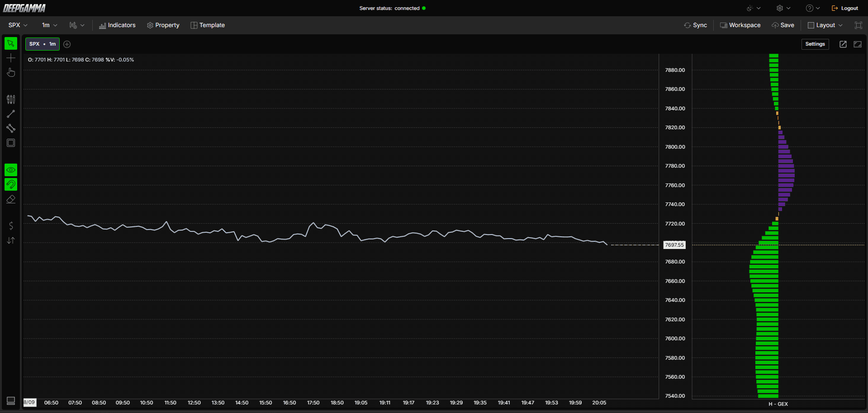868x413 pixels.
Task: Switch to the SPX 1m chart tab
Action: pos(43,44)
